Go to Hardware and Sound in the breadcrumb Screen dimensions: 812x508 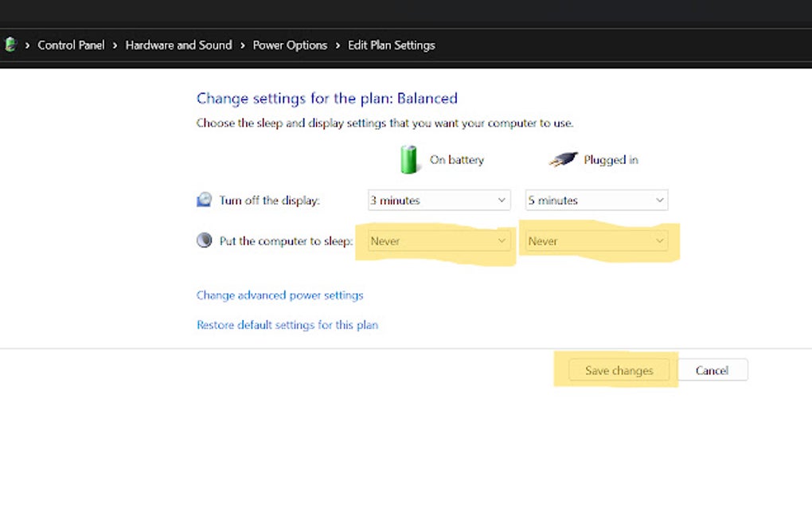pyautogui.click(x=178, y=45)
